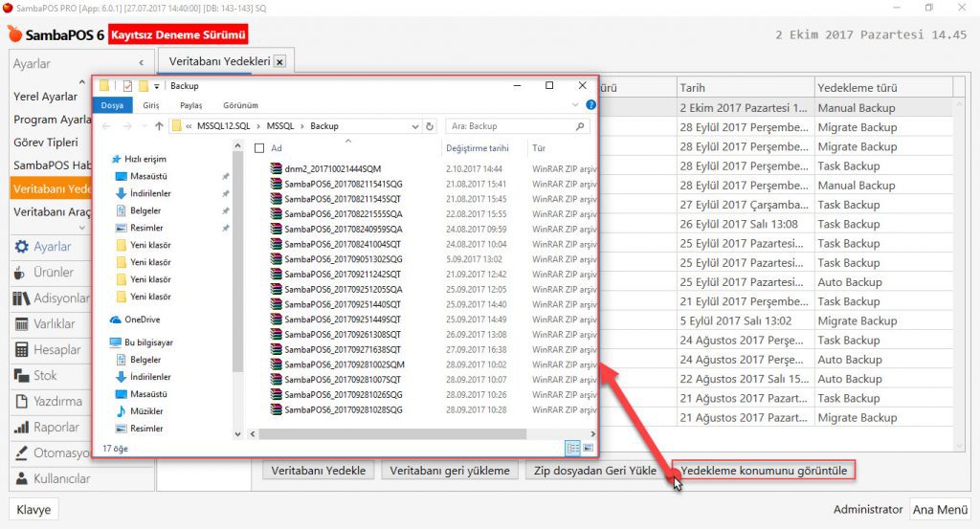Open Otomasyon pencil icon
The width and height of the screenshot is (980, 529).
21,452
